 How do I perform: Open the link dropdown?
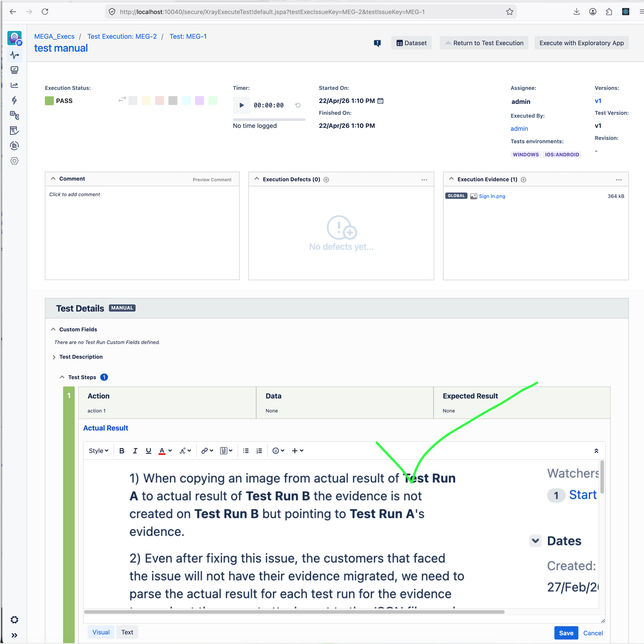(207, 451)
